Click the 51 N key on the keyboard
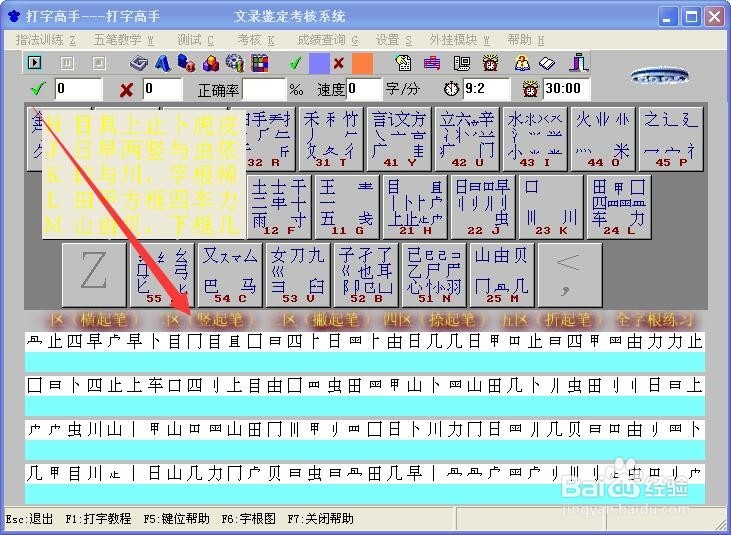Image resolution: width=731 pixels, height=535 pixels. (434, 275)
